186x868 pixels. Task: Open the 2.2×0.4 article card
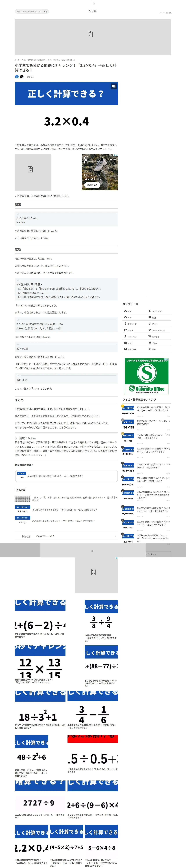point(31,844)
